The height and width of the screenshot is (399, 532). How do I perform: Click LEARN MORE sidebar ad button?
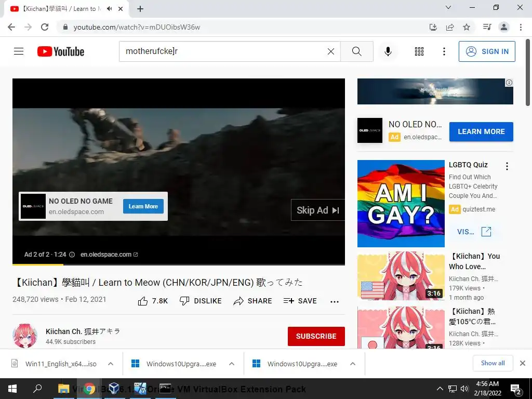point(481,131)
